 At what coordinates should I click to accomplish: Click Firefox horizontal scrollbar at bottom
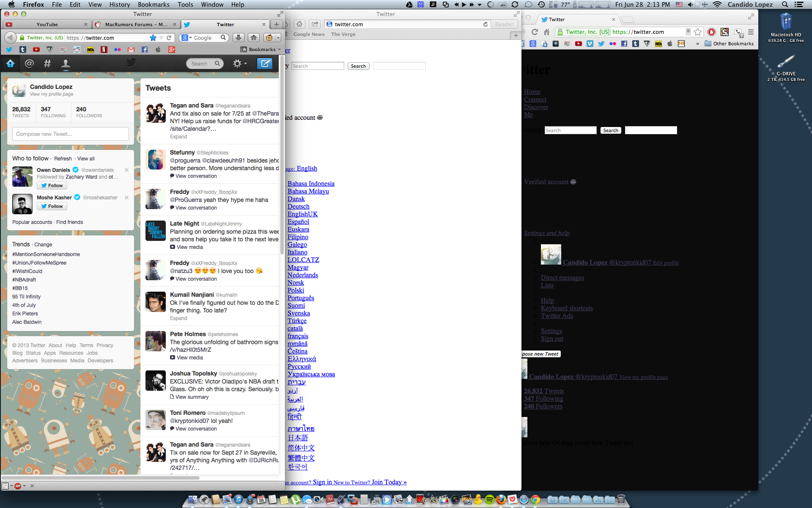[x=101, y=478]
